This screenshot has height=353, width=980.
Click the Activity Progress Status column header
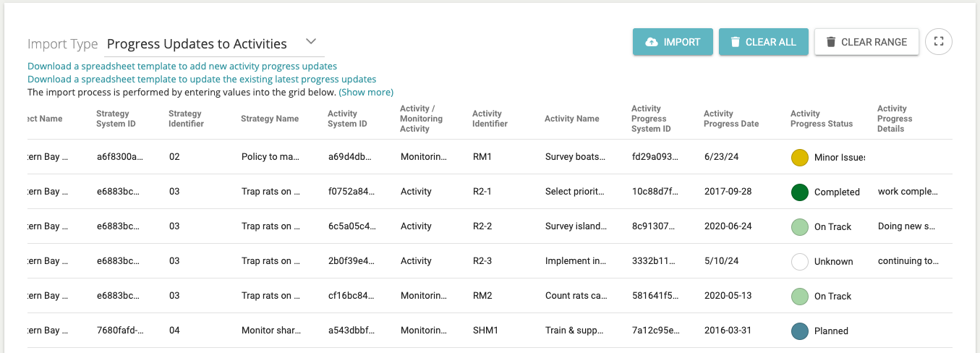point(821,119)
